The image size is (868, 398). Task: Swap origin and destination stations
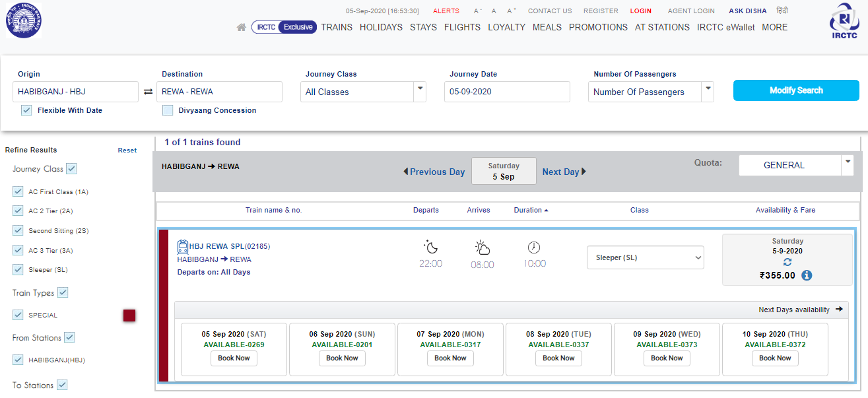(148, 92)
